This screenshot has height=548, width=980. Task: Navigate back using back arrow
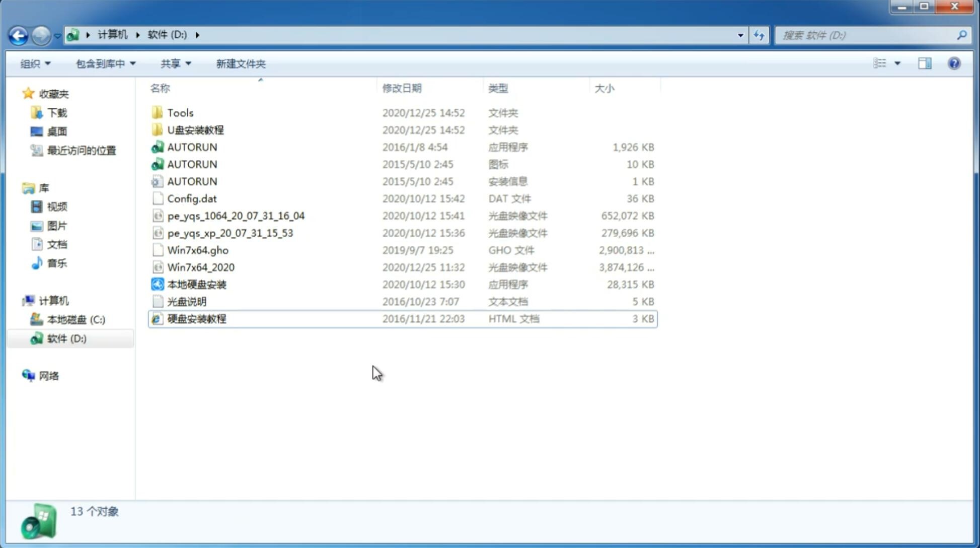pyautogui.click(x=18, y=34)
